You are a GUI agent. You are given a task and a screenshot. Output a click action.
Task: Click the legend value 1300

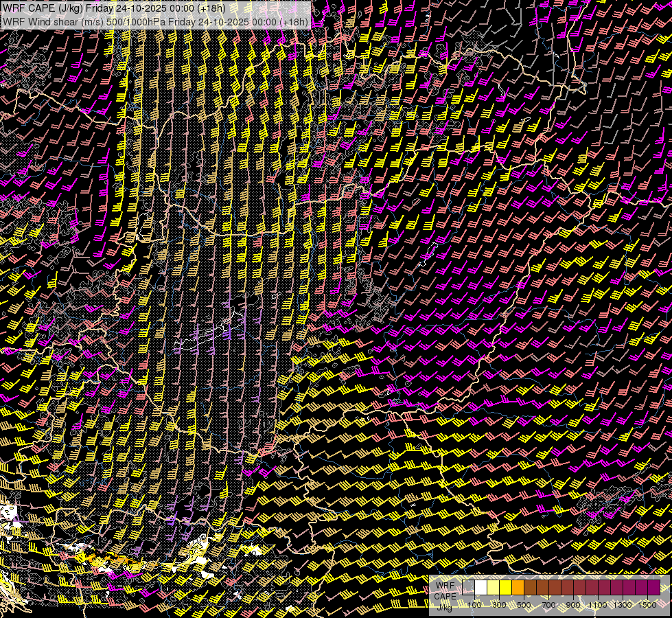click(623, 605)
